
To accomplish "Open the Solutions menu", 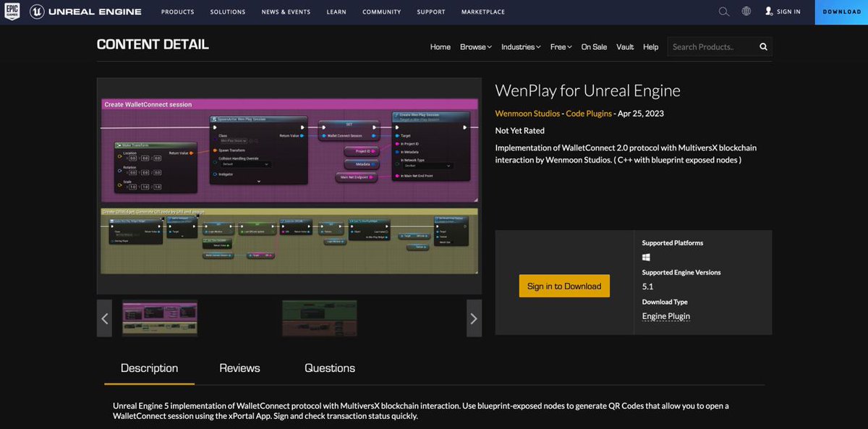I will (x=228, y=12).
